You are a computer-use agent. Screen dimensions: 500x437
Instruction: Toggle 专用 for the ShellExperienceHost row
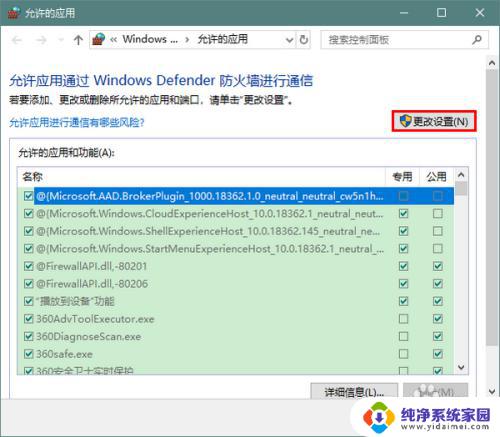403,231
